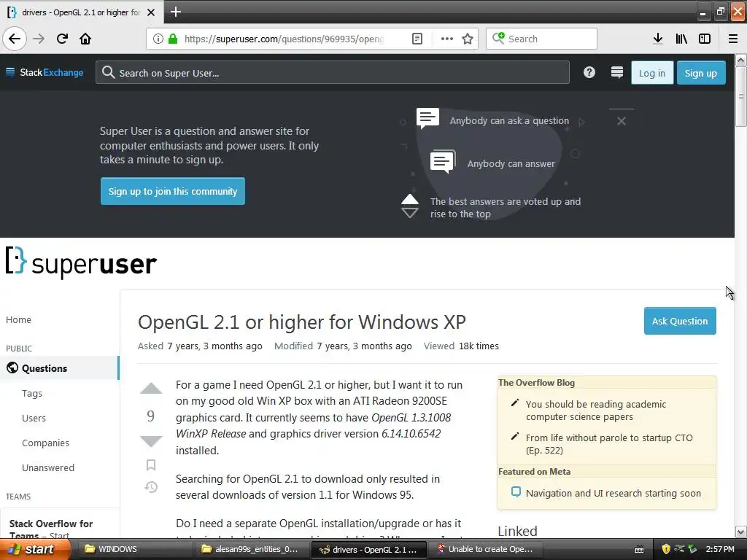Open the Firefox hamburger menu
The width and height of the screenshot is (747, 560).
click(733, 39)
